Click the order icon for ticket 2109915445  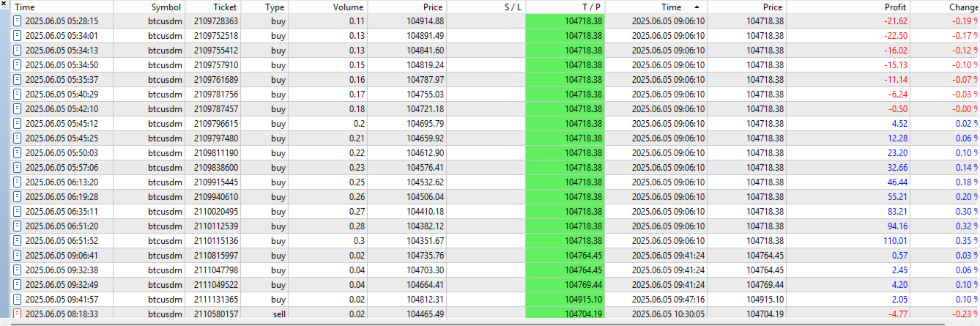pyautogui.click(x=18, y=182)
